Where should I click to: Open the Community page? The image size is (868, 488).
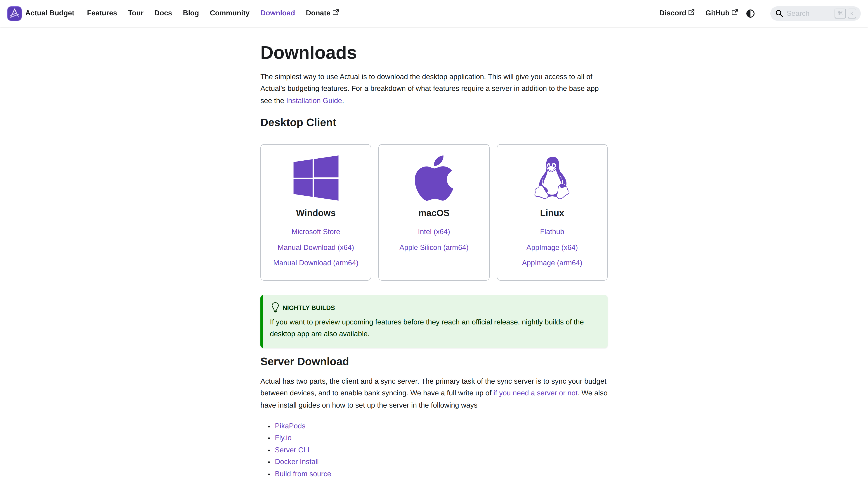(229, 13)
